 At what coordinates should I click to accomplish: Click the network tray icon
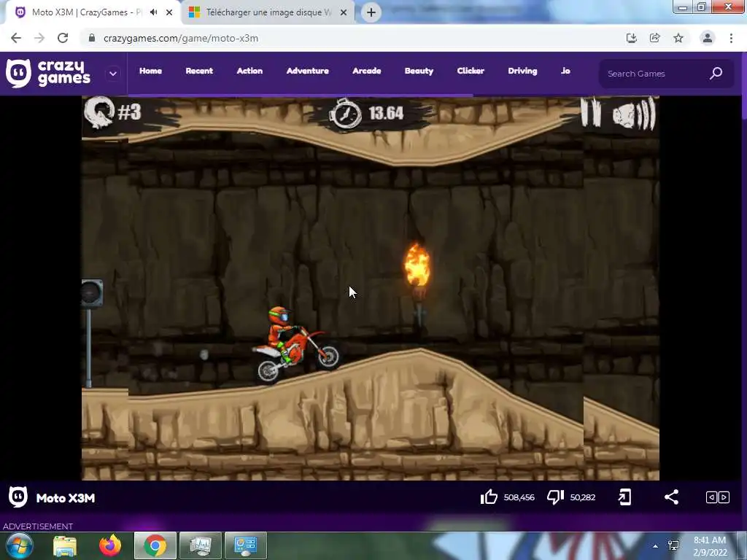point(673,545)
